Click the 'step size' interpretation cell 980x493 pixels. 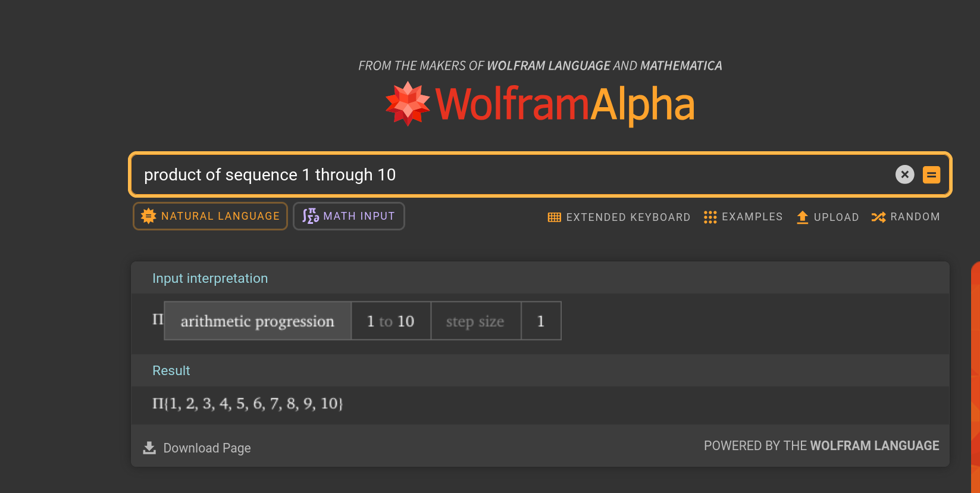pos(475,321)
